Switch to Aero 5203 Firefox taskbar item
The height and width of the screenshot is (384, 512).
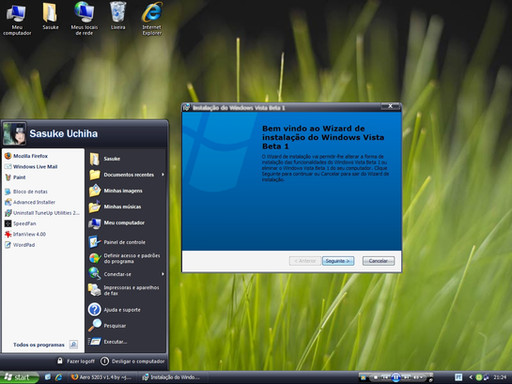pyautogui.click(x=102, y=377)
